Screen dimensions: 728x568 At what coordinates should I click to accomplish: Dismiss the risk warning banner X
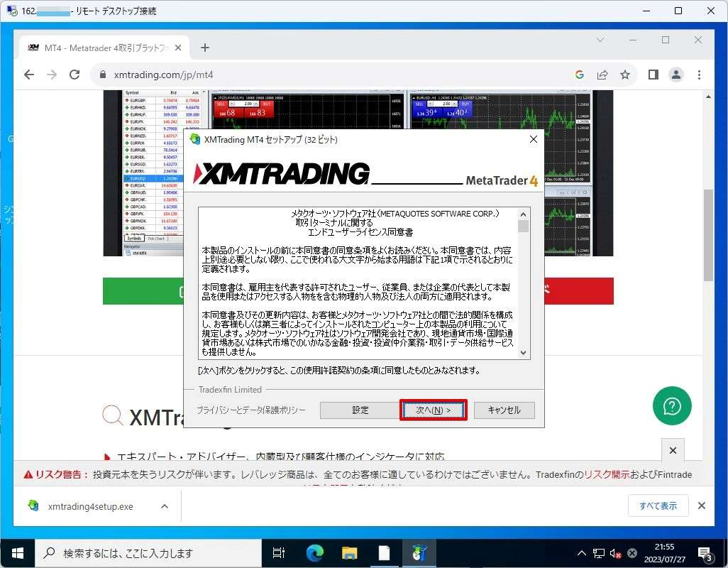pos(673,450)
